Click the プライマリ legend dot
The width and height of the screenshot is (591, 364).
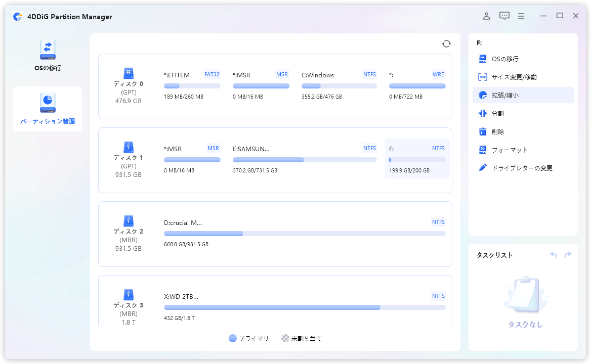pos(233,338)
